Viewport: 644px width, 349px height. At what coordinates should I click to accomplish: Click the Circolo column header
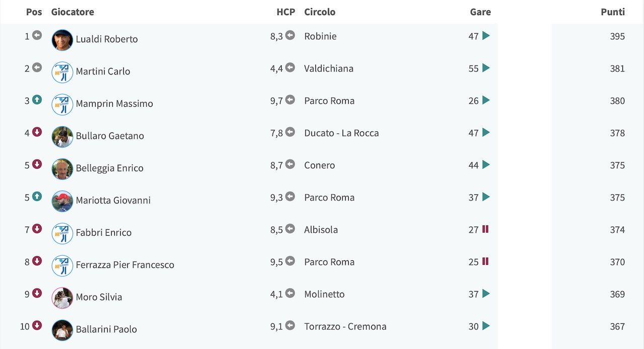[x=320, y=12]
